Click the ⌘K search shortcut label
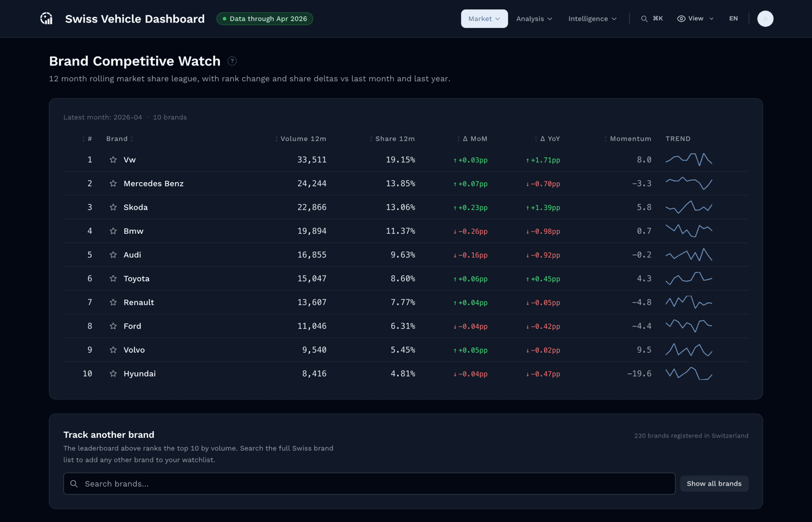This screenshot has height=522, width=812. 658,19
